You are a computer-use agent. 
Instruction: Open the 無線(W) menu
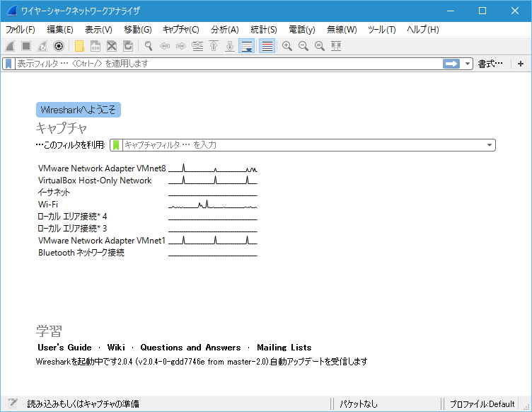point(342,30)
